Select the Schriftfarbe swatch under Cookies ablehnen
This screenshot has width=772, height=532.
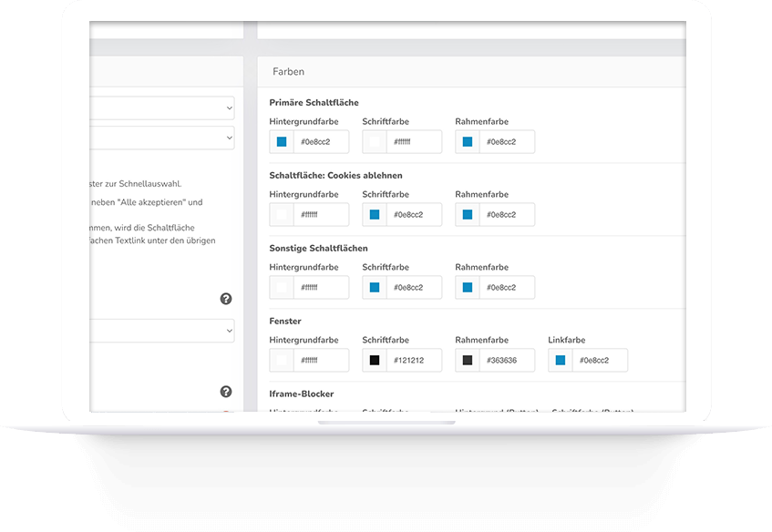tap(374, 214)
